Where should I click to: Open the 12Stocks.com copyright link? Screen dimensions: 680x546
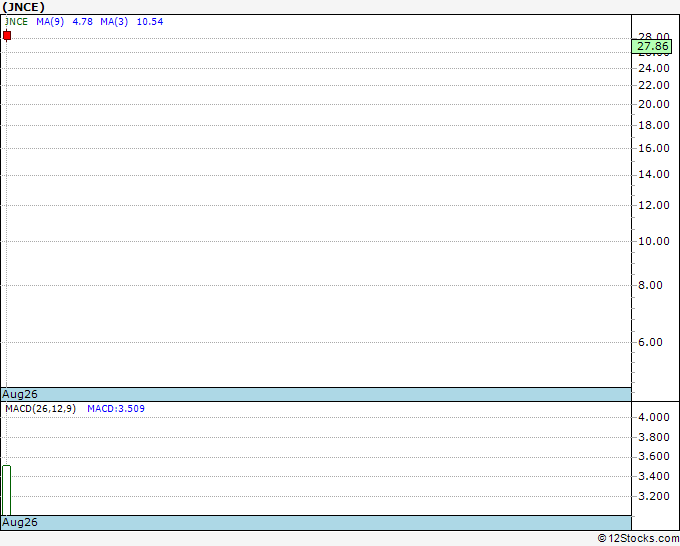tap(638, 539)
